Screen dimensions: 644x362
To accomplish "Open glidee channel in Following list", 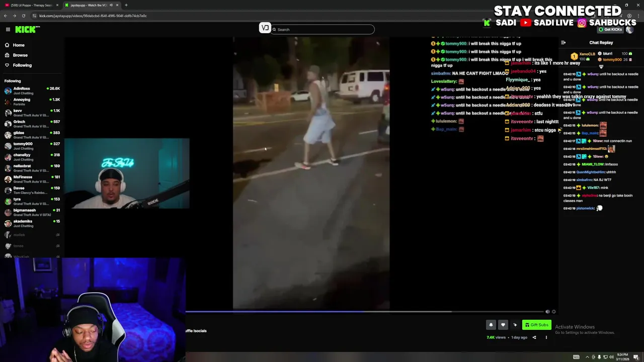I will (x=31, y=135).
